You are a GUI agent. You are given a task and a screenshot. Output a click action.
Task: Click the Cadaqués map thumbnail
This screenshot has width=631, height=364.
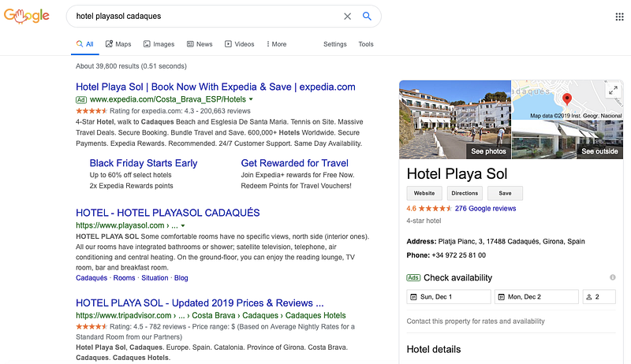tap(567, 100)
